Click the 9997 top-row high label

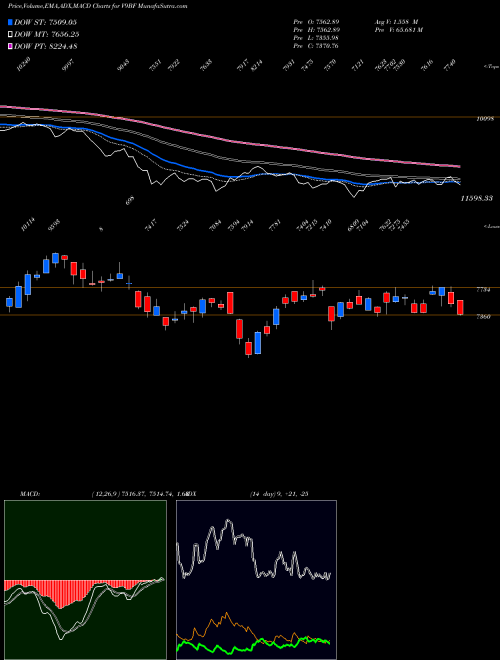(68, 66)
